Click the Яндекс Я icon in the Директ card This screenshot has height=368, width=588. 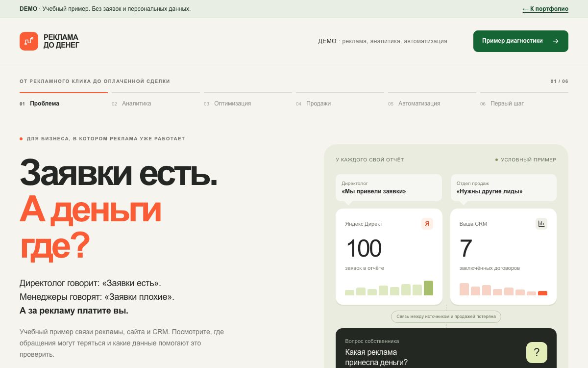pyautogui.click(x=427, y=224)
